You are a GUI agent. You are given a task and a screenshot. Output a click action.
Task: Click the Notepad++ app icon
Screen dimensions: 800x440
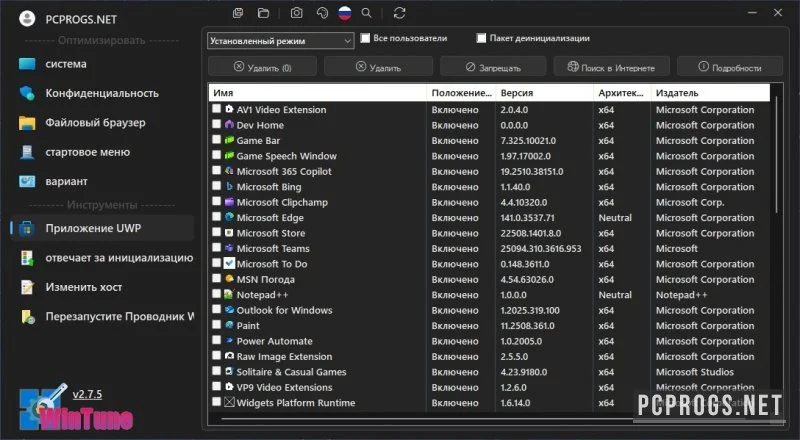tap(229, 295)
